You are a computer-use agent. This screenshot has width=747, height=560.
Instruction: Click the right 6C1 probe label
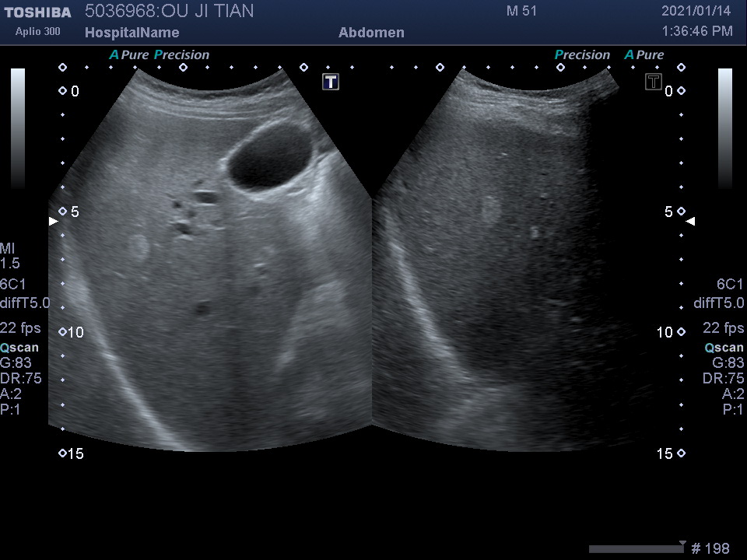pyautogui.click(x=730, y=285)
